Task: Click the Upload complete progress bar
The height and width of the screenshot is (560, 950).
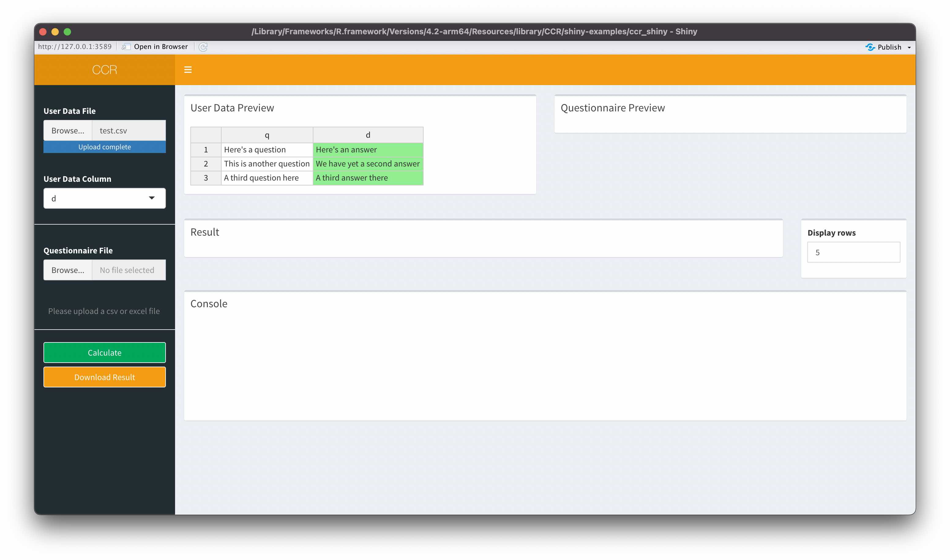Action: [x=105, y=147]
